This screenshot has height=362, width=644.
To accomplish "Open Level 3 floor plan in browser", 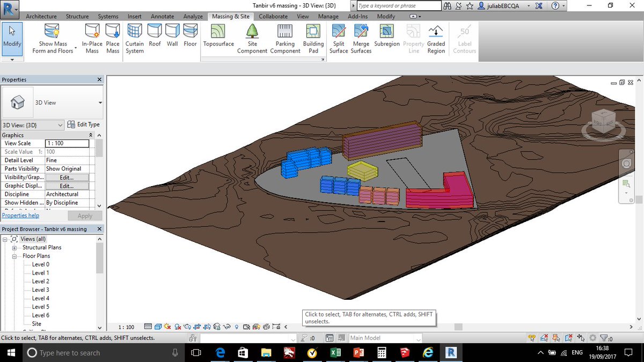I will [x=40, y=290].
